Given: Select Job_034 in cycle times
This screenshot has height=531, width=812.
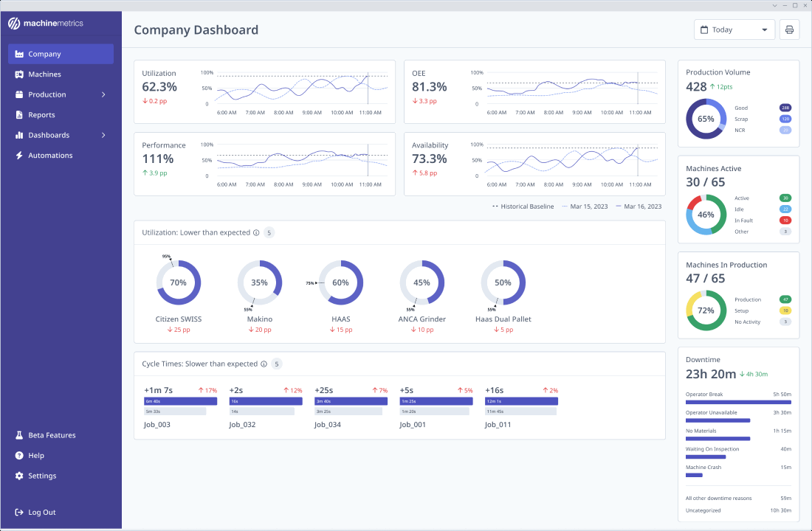Looking at the screenshot, I should (x=351, y=407).
